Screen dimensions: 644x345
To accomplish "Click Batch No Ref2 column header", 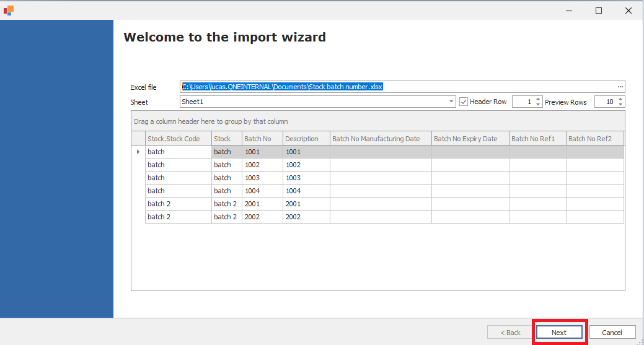I will coord(595,139).
